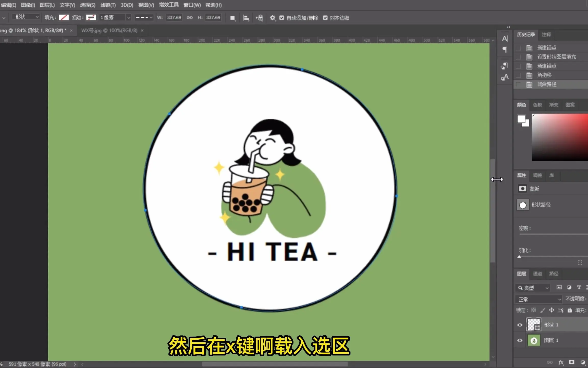
Task: Open the 正常 blend mode dropdown
Action: (x=538, y=299)
